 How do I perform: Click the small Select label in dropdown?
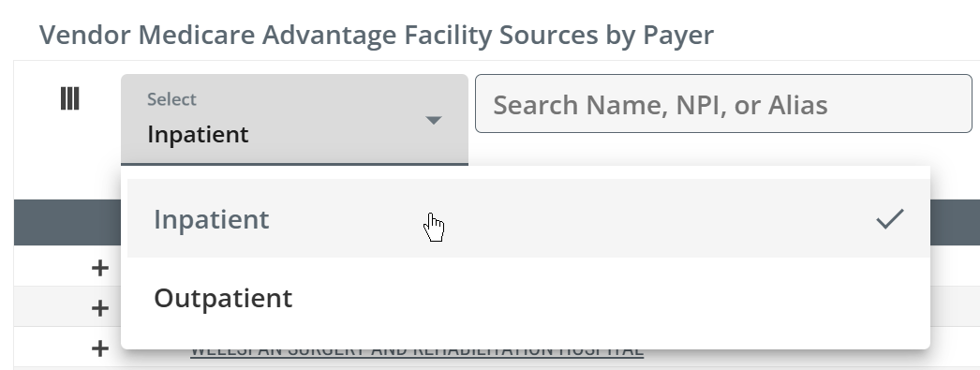[x=171, y=99]
